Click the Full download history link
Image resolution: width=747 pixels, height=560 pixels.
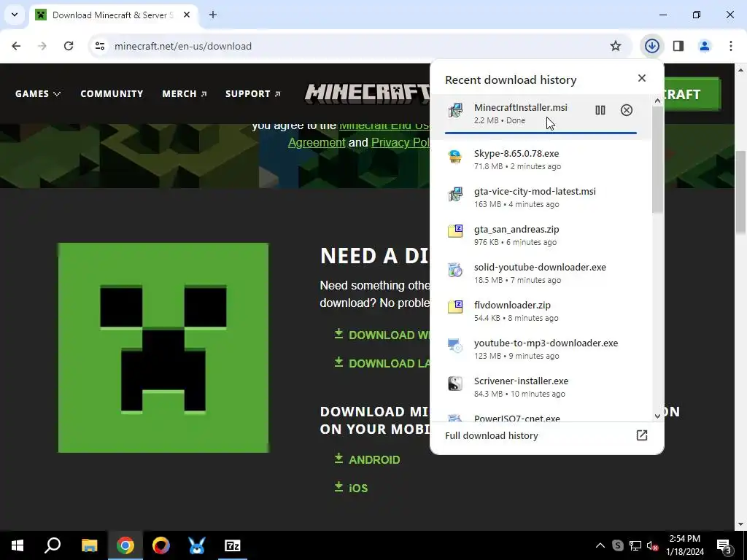pos(491,436)
